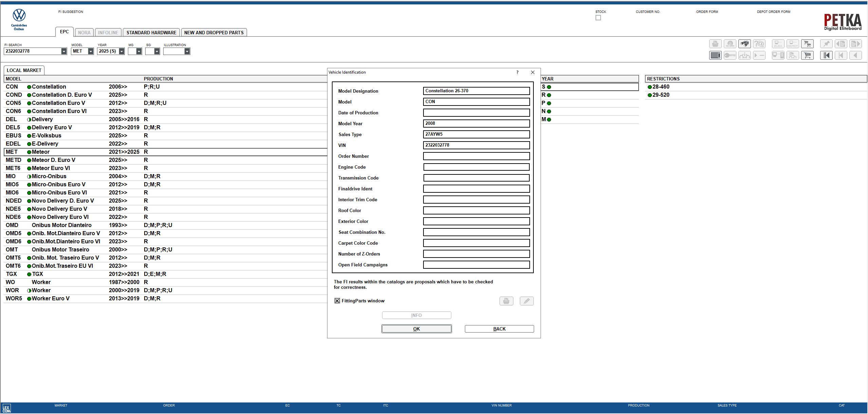Click the car with document list icon

coord(793,55)
